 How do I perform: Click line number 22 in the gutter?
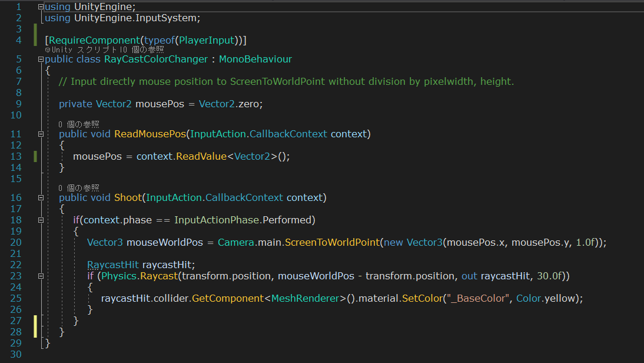tap(16, 265)
